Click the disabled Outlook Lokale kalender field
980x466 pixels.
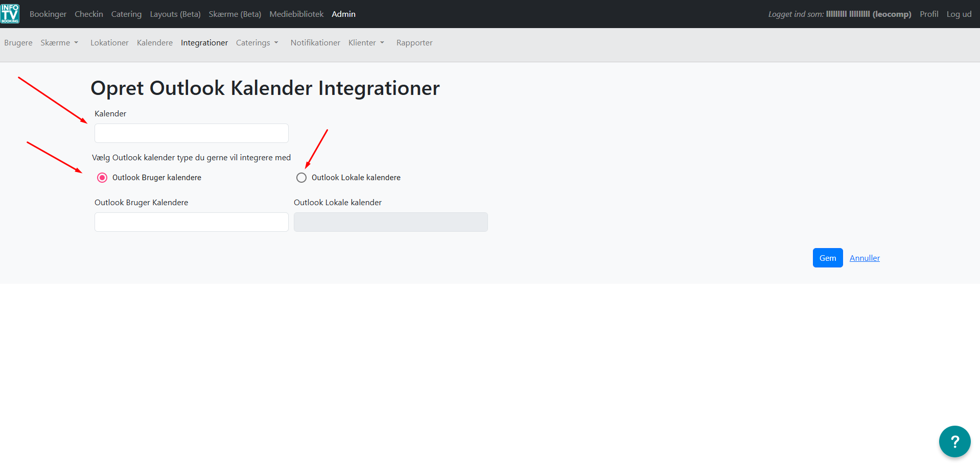[x=391, y=222]
